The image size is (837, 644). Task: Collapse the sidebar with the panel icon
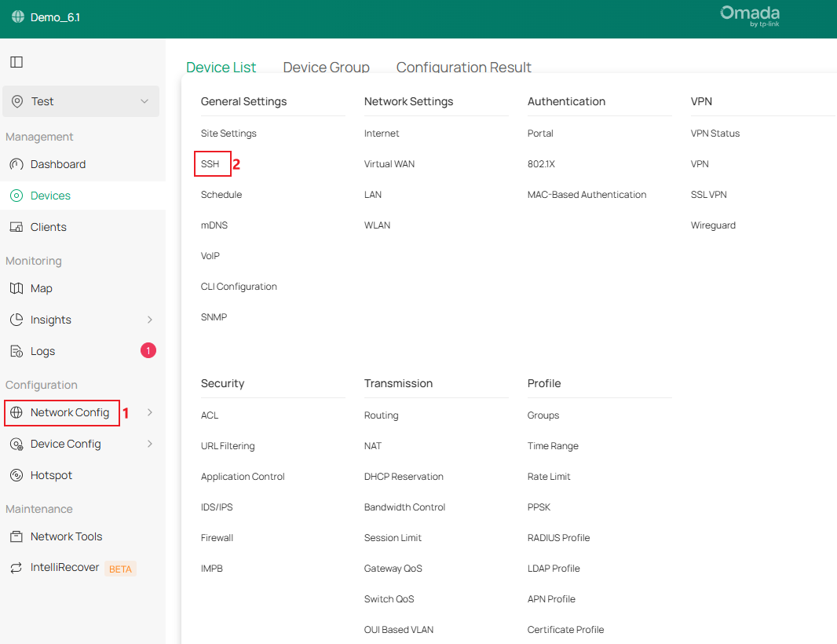(16, 61)
